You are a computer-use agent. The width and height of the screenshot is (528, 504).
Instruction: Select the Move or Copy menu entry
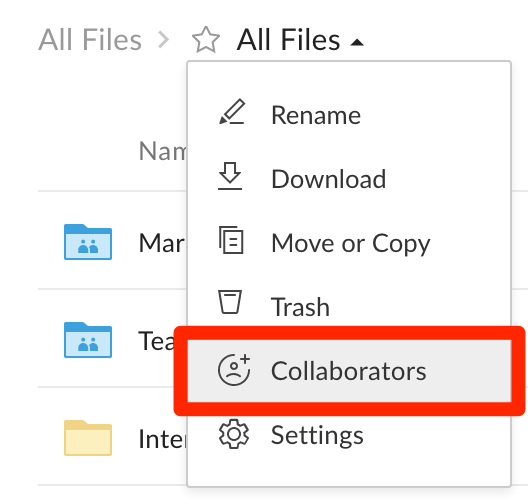(x=349, y=243)
